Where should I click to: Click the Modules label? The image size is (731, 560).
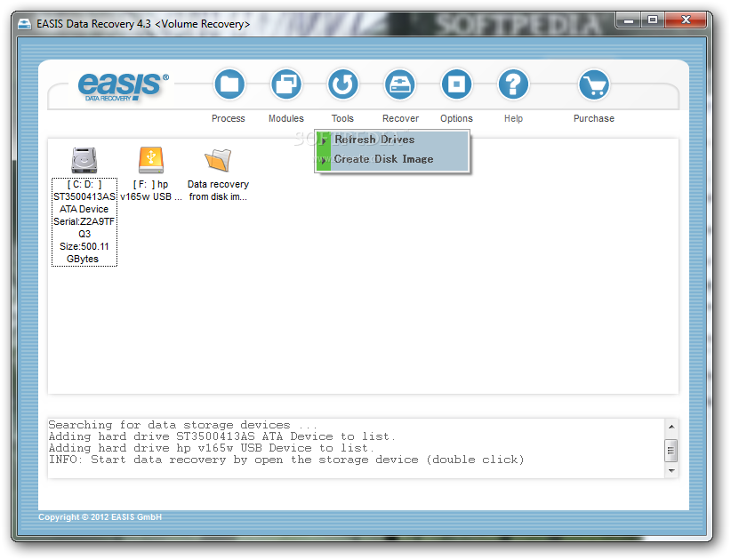pyautogui.click(x=285, y=118)
